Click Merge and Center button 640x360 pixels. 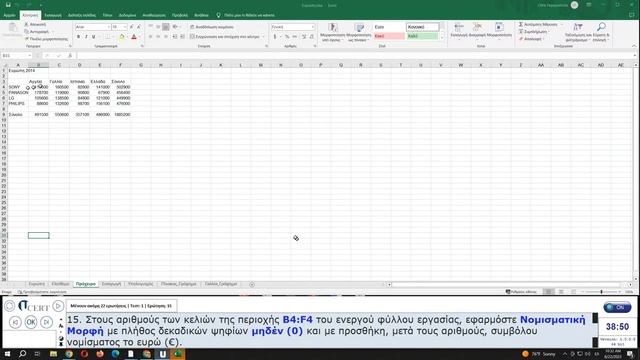pyautogui.click(x=224, y=37)
